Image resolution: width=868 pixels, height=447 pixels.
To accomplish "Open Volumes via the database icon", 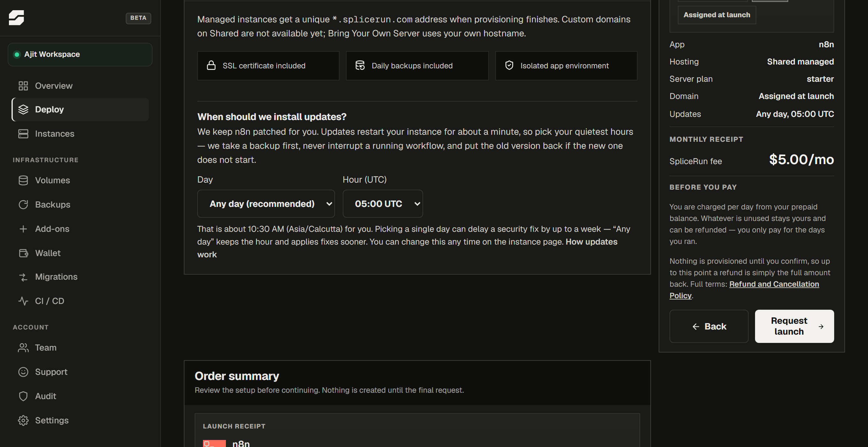I will (23, 180).
